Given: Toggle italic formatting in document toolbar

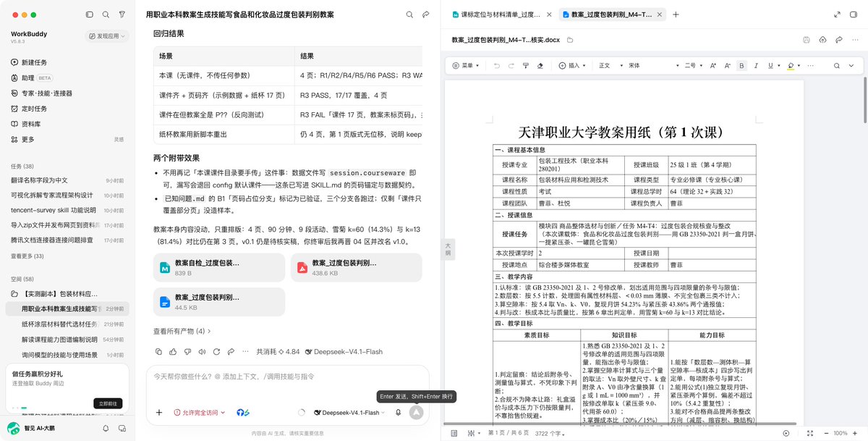Looking at the screenshot, I should 756,66.
